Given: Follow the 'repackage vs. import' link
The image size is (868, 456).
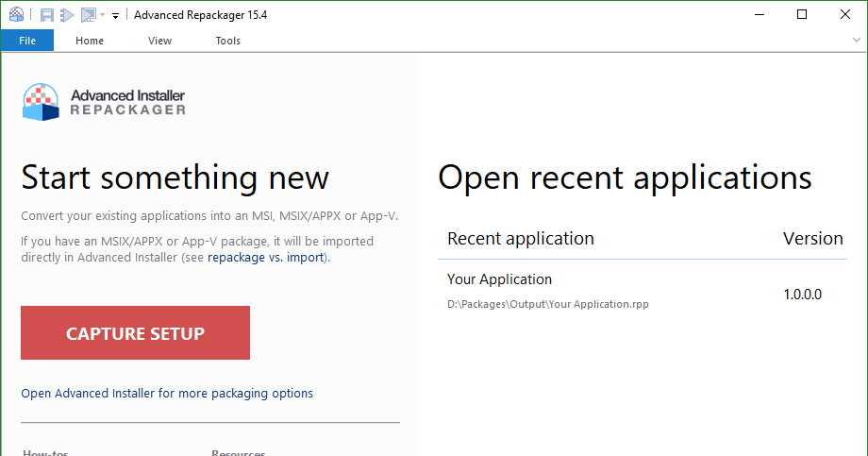Looking at the screenshot, I should point(266,258).
